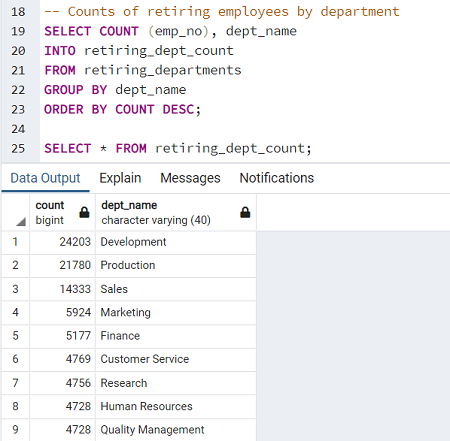Click line number 22 in the gutter

pyautogui.click(x=18, y=90)
